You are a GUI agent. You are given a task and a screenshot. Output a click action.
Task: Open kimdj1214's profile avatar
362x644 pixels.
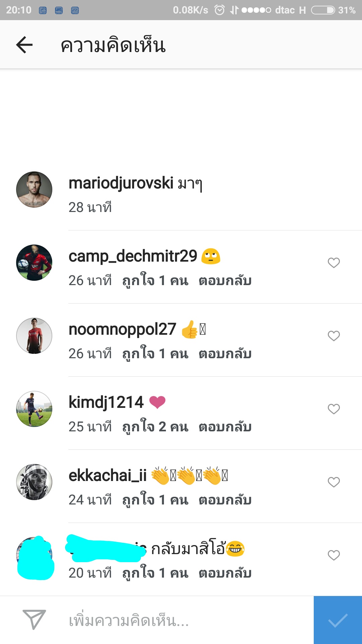34,409
